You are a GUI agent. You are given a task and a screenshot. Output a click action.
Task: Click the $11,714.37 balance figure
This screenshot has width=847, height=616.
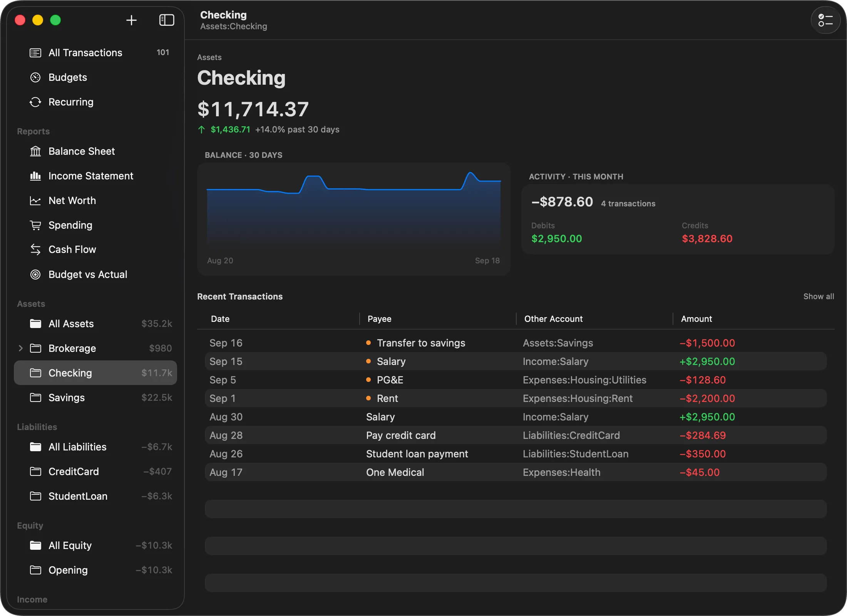[x=253, y=109]
